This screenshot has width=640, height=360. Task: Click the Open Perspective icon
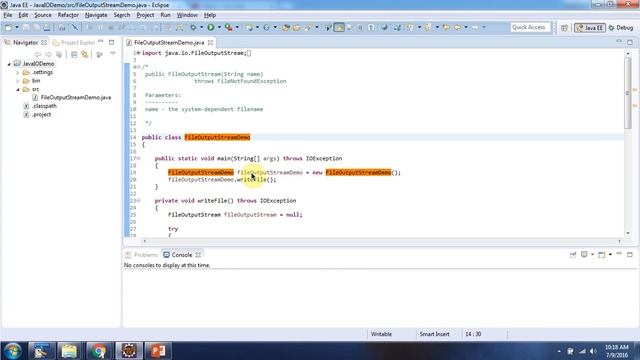pyautogui.click(x=564, y=28)
